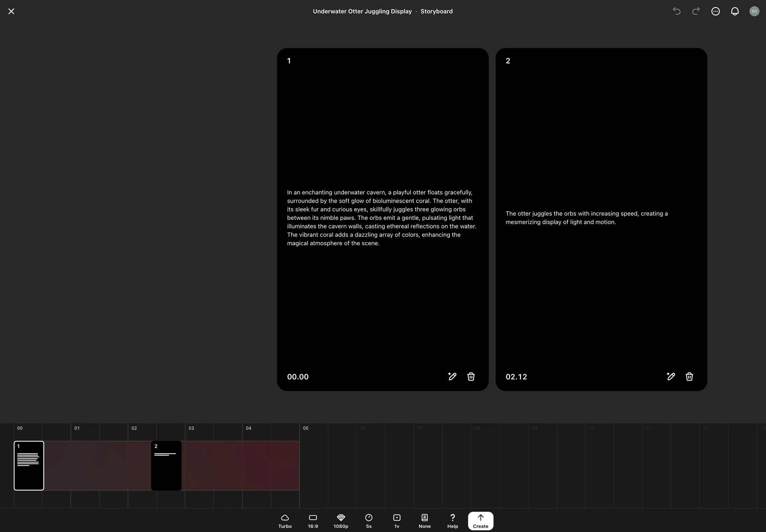Click the 05 marker on the timeline ruler
Image resolution: width=766 pixels, height=532 pixels.
[306, 428]
